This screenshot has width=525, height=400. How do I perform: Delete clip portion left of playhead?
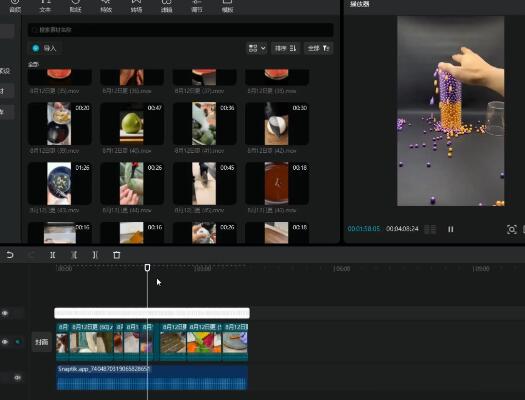[74, 255]
